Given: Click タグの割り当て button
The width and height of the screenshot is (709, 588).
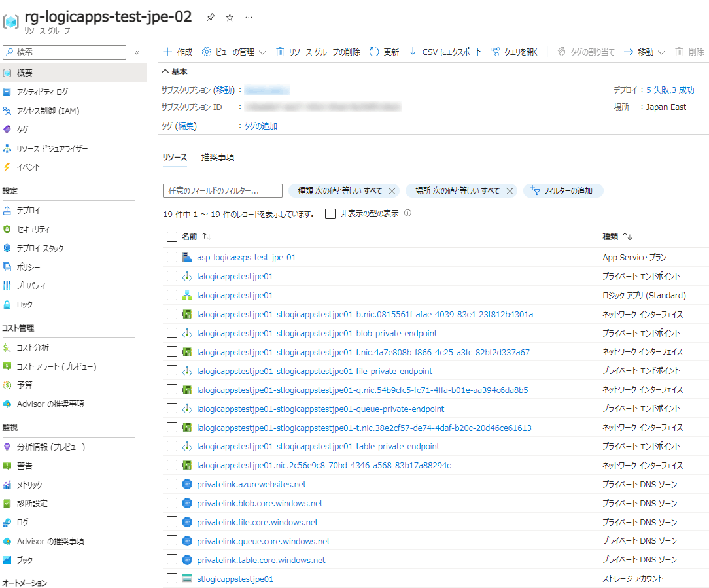Looking at the screenshot, I should pos(585,52).
